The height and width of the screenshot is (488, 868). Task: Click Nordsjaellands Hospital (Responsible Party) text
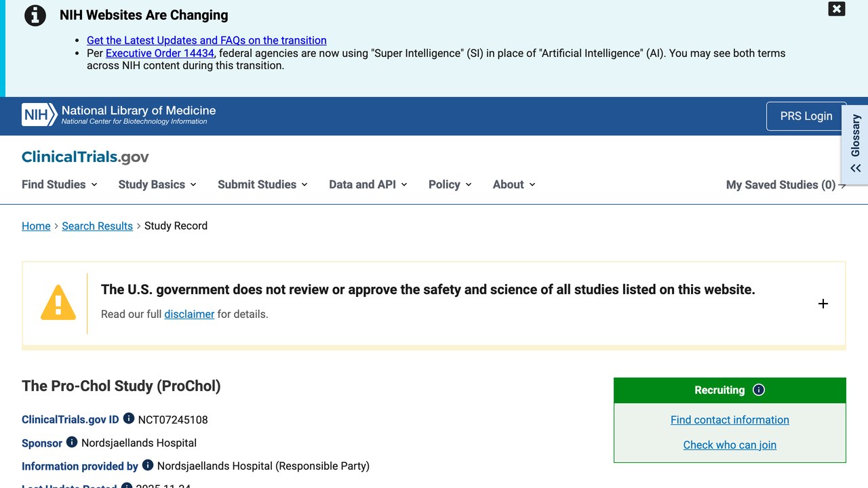263,466
